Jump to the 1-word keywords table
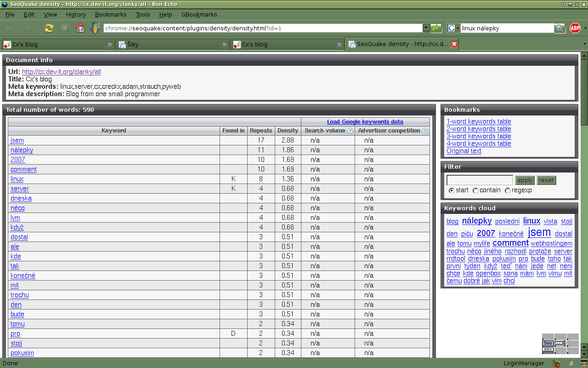588x368 pixels. [479, 121]
